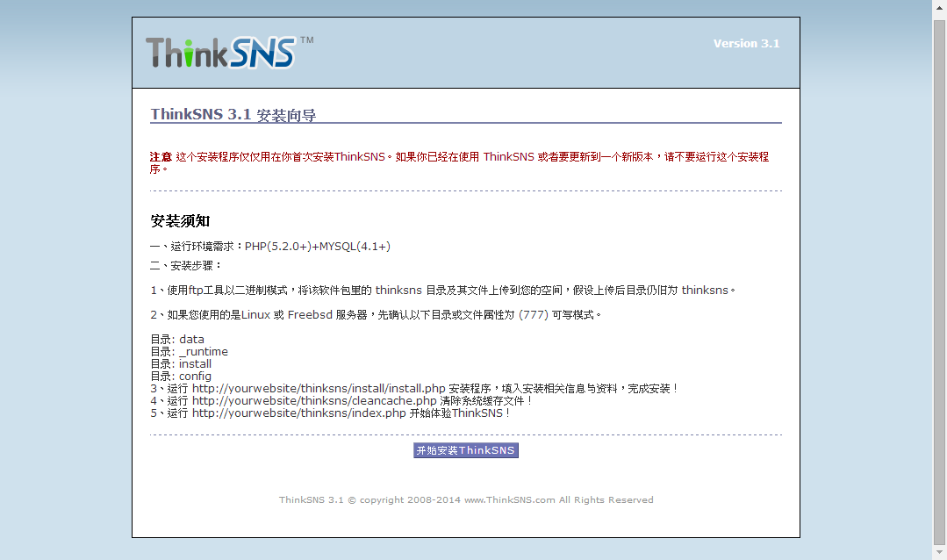Viewport: 947px width, 560px height.
Task: Click the 目录: _runtime entry
Action: click(x=189, y=351)
